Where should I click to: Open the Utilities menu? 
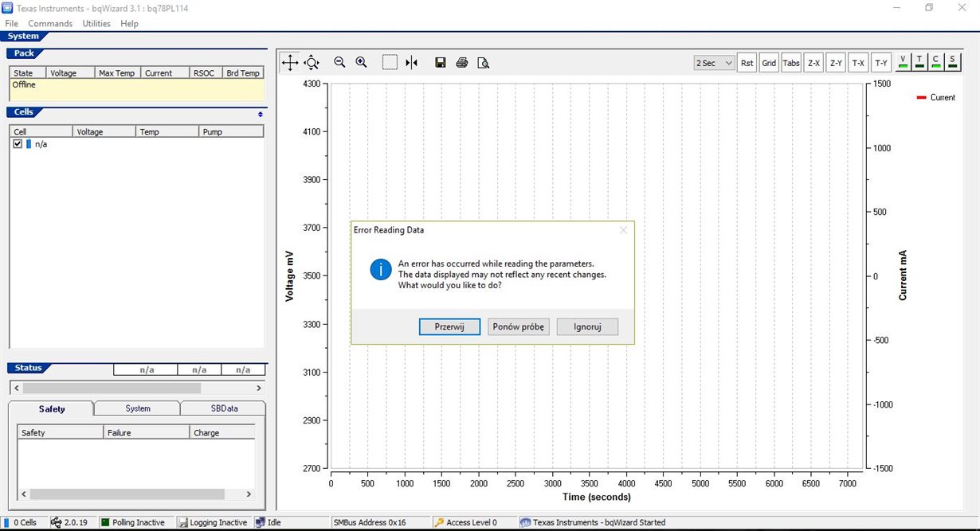(x=96, y=24)
